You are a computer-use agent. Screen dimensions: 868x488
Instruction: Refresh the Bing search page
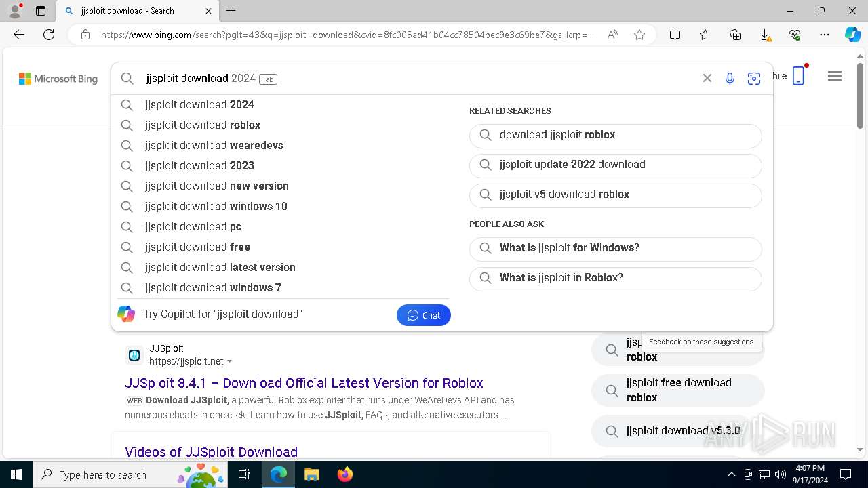tap(49, 35)
